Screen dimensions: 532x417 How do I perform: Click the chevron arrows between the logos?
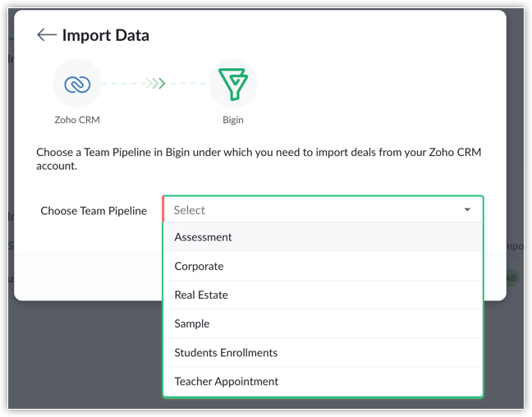[155, 84]
